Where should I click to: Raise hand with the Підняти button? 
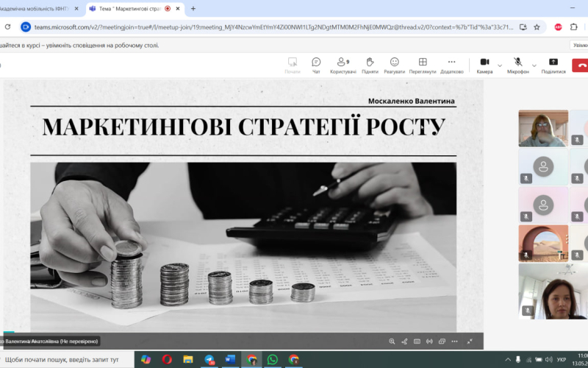tap(370, 65)
